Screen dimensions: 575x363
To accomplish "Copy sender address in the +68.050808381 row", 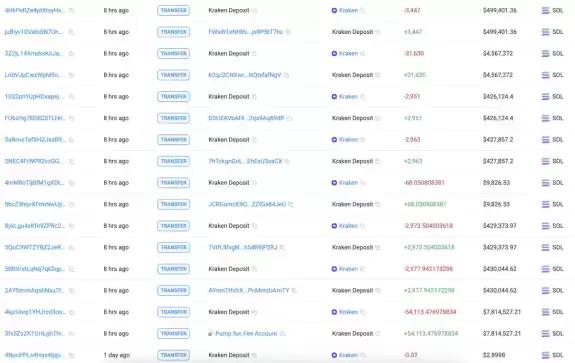I will click(290, 205).
